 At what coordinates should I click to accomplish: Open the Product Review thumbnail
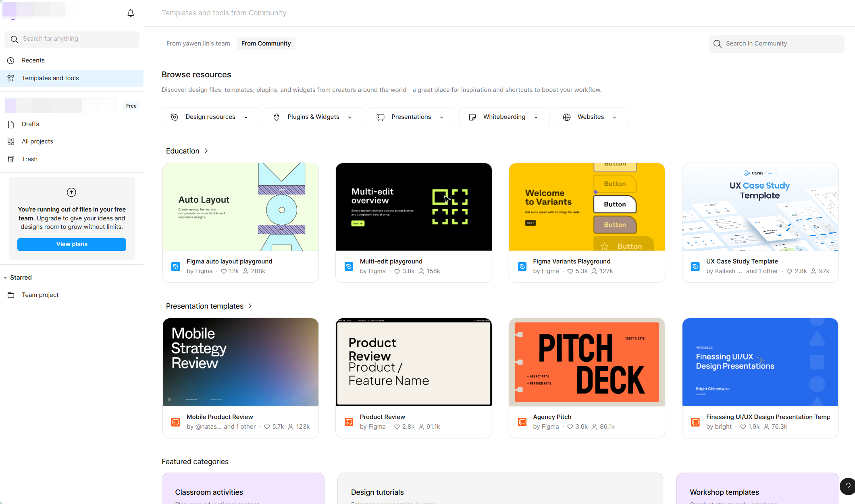point(414,362)
